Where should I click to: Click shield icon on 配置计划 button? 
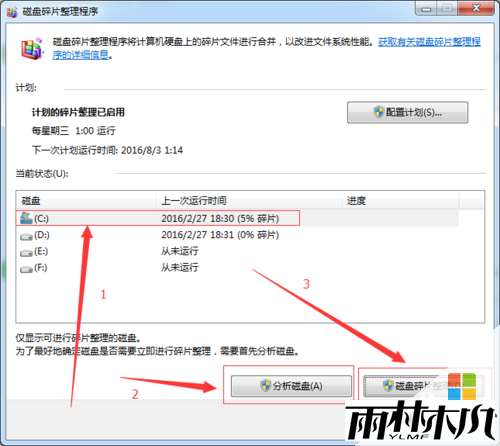coord(379,112)
